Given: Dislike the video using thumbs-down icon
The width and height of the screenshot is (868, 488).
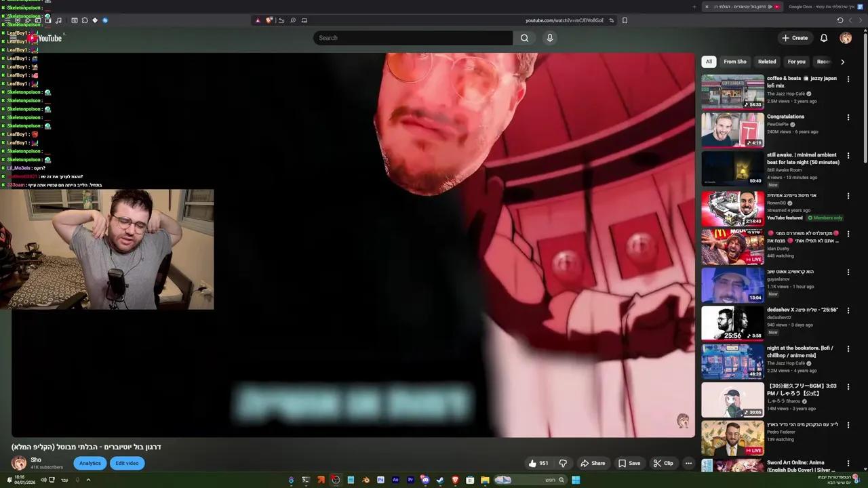Looking at the screenshot, I should point(563,464).
